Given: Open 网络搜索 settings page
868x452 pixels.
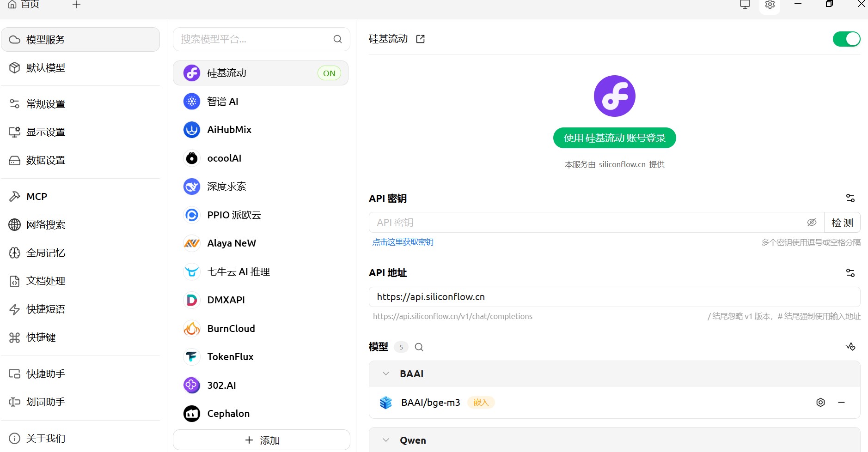Looking at the screenshot, I should (x=80, y=224).
